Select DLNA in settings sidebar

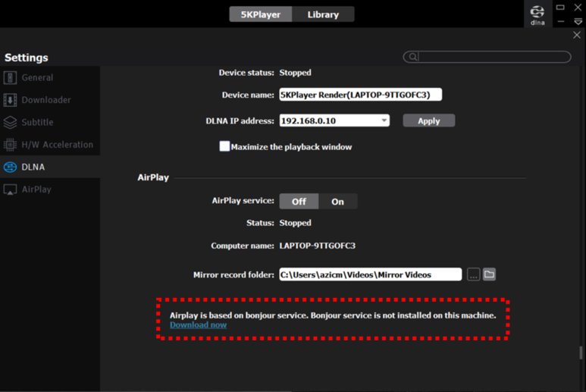(x=50, y=167)
